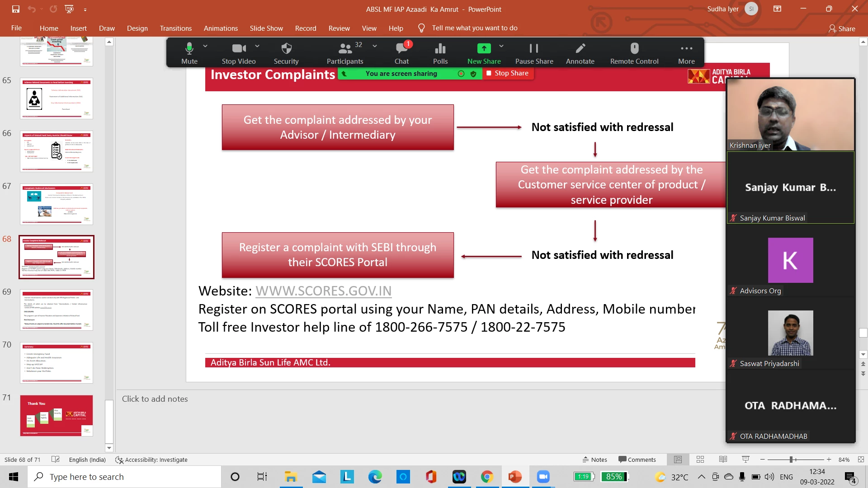This screenshot has height=488, width=868.
Task: Stop Video in Zoom toolbar
Action: 239,53
